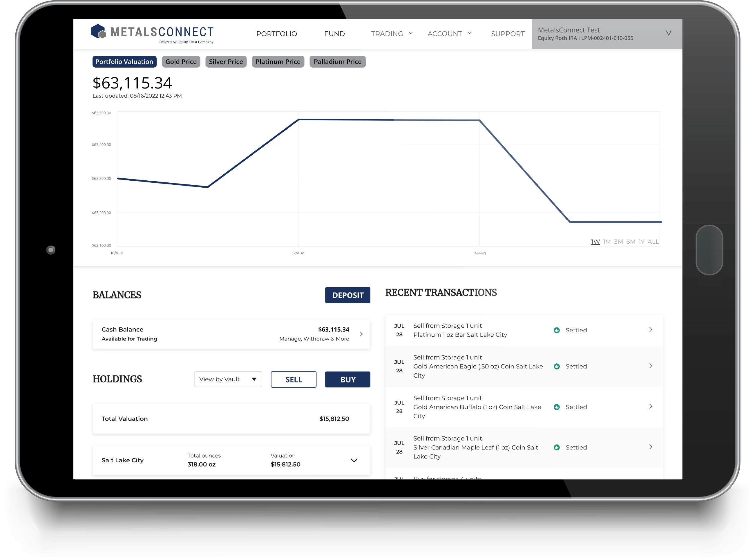Click Settled status icon for Silver Maple Leaf
The height and width of the screenshot is (560, 755).
coord(557,447)
